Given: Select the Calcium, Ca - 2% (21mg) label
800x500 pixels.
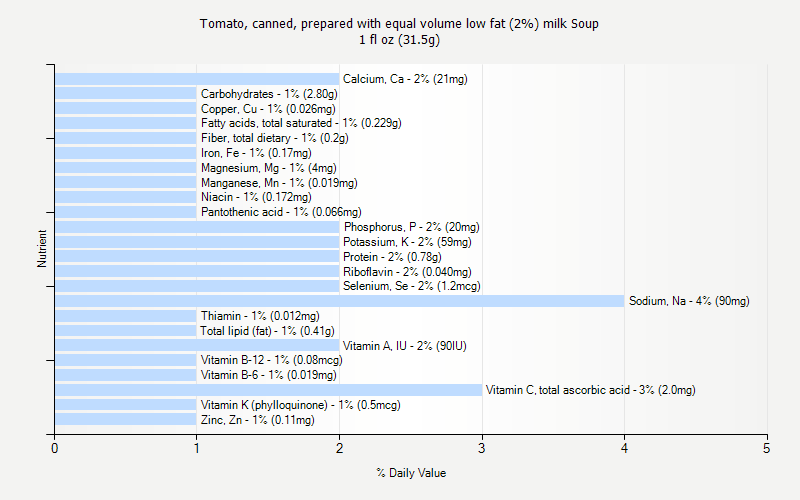Looking at the screenshot, I should tap(405, 79).
